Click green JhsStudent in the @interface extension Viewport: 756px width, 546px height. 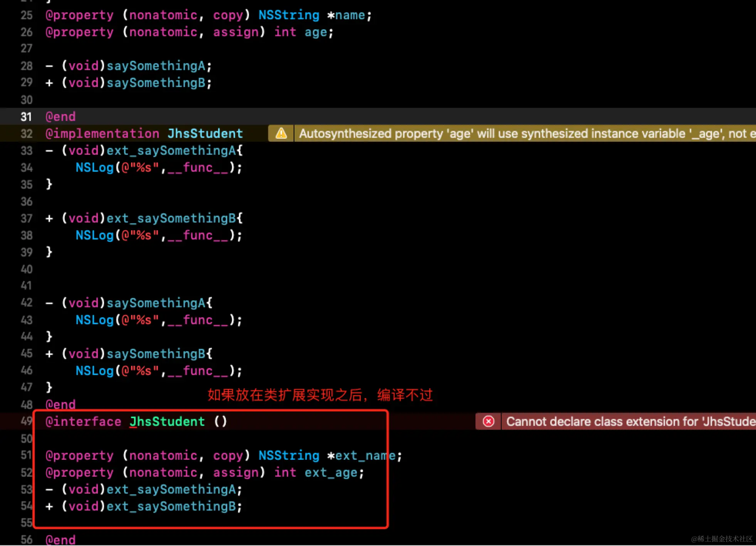pos(167,422)
